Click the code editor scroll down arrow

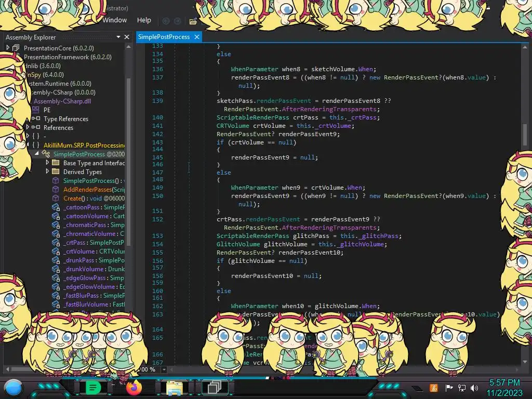[525, 362]
